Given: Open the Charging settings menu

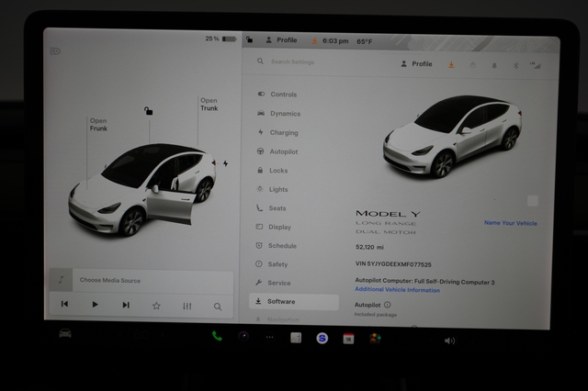Looking at the screenshot, I should pyautogui.click(x=277, y=132).
